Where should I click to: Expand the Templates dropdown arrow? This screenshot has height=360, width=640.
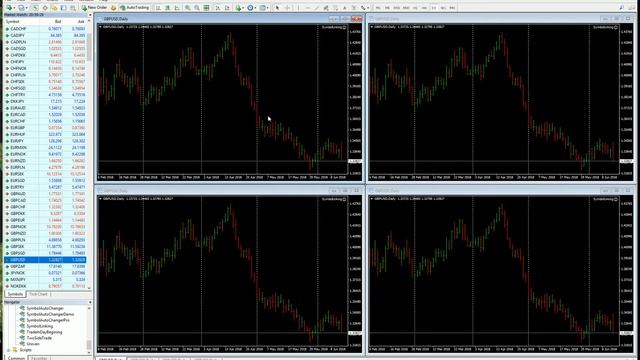click(268, 8)
